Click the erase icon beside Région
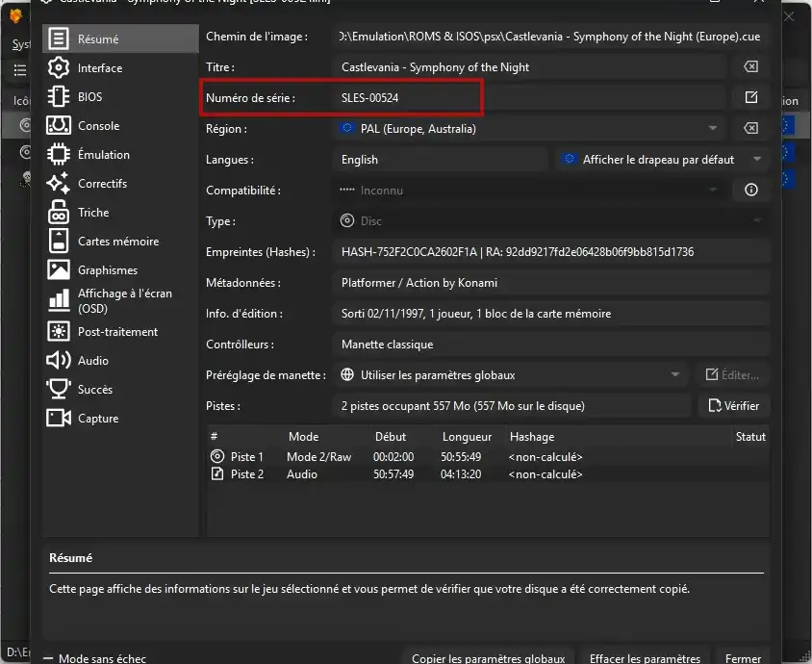This screenshot has width=812, height=664. [x=750, y=128]
